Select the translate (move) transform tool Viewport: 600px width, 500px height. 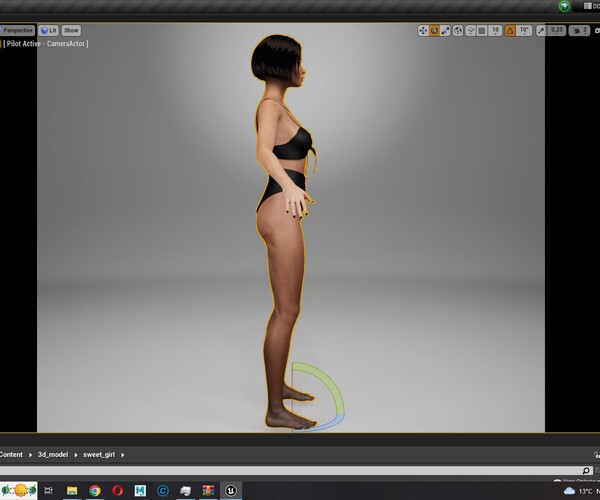click(x=423, y=31)
